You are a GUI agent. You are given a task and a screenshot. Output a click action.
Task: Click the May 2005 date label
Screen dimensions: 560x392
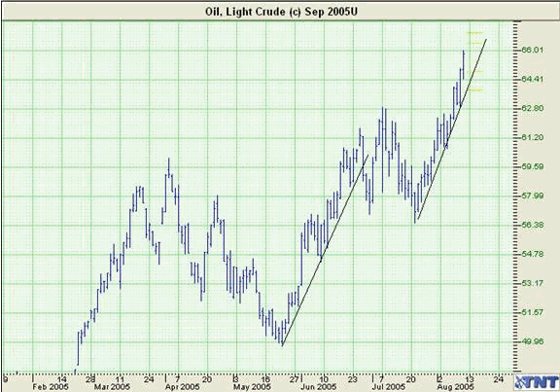[252, 387]
